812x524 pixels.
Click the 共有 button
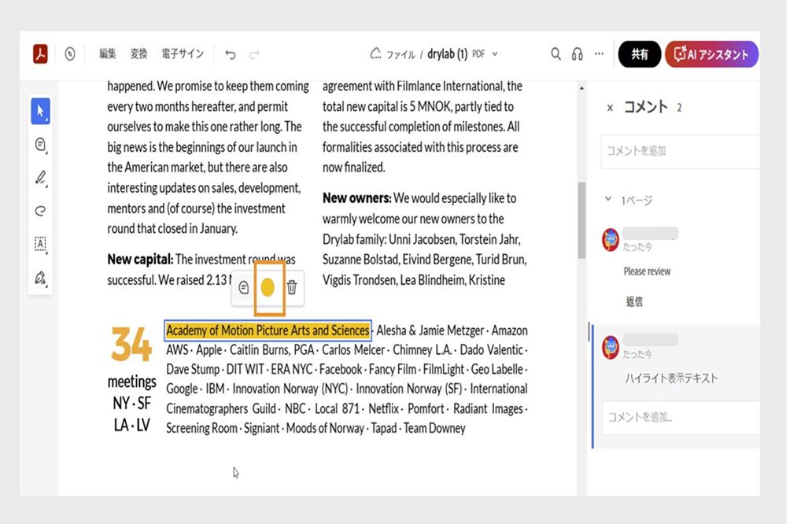pos(639,54)
